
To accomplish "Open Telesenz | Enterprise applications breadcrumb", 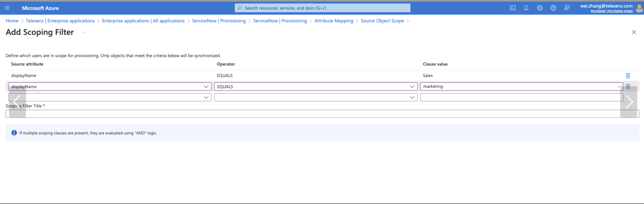I will click(60, 21).
